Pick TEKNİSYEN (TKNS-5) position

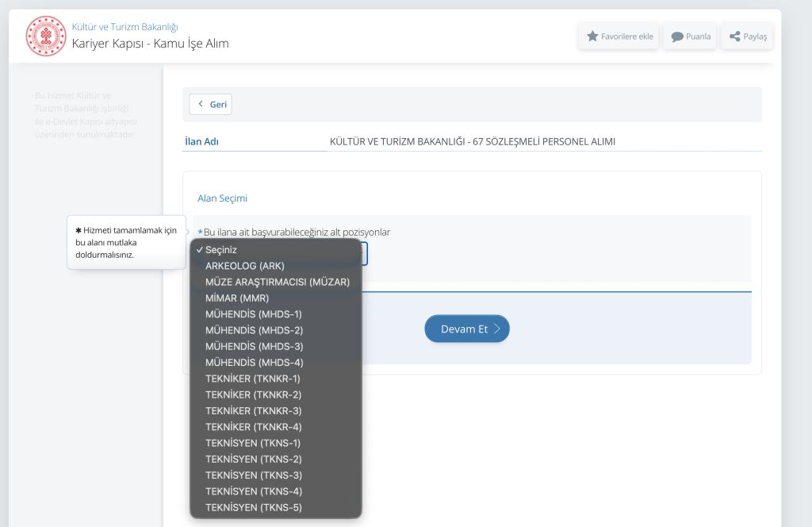click(x=276, y=507)
